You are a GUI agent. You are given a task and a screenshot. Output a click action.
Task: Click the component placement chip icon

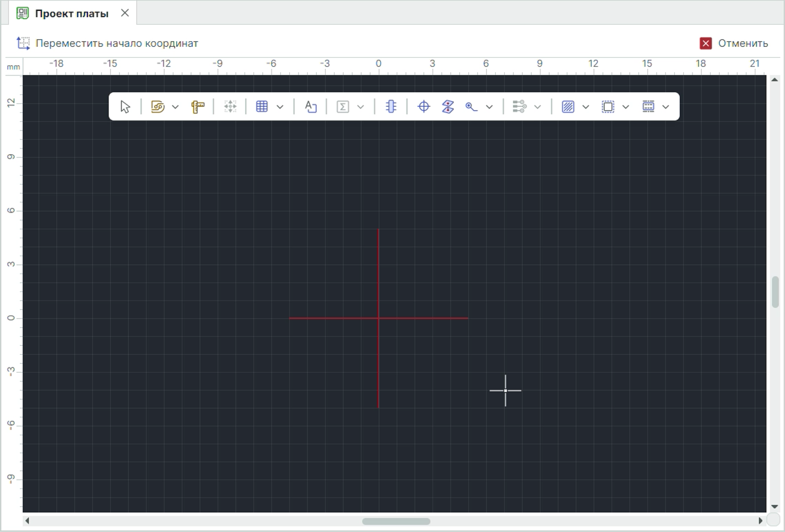391,107
